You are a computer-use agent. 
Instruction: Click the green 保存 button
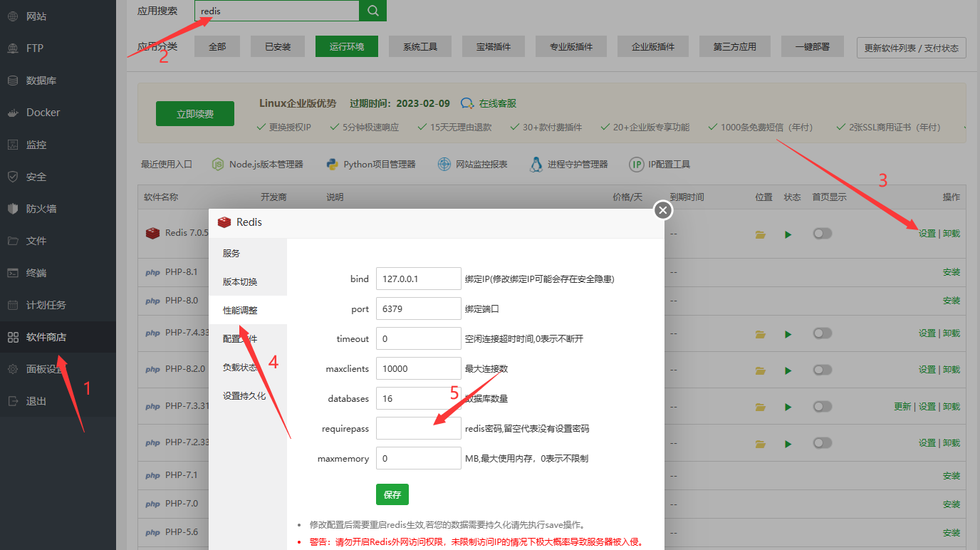pyautogui.click(x=392, y=494)
